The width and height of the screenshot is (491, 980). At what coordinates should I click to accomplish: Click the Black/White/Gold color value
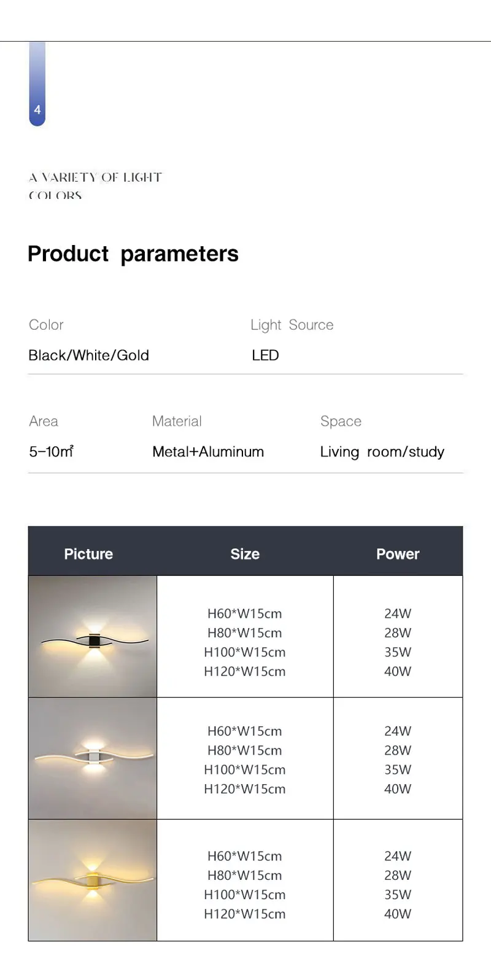point(88,356)
